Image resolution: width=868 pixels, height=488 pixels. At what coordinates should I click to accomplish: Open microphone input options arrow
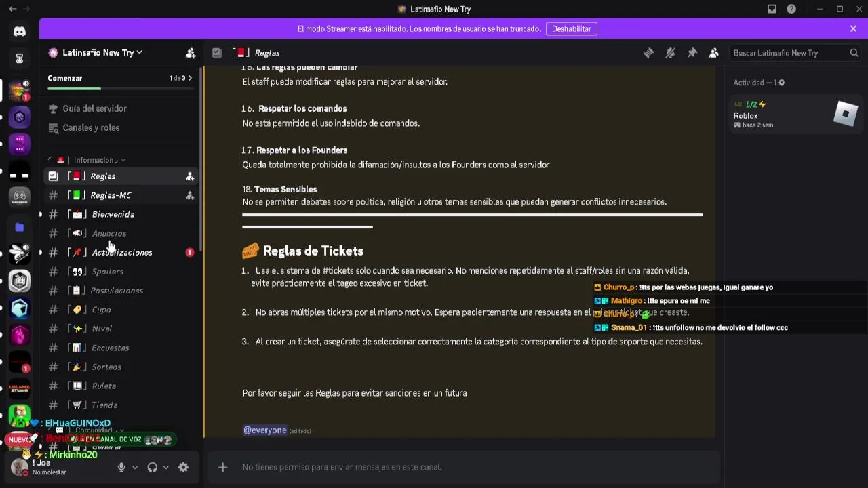(134, 467)
